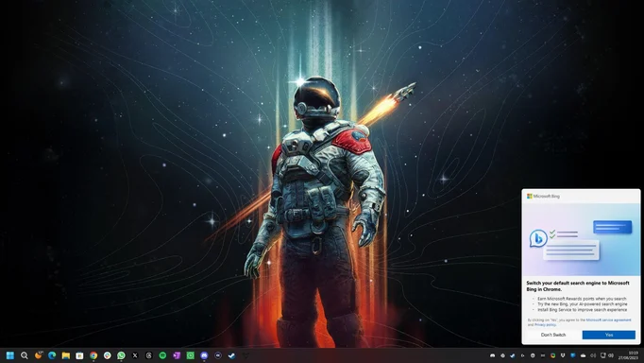Viewport: 644px width, 363px height.
Task: Open the X app icon
Action: (x=135, y=355)
